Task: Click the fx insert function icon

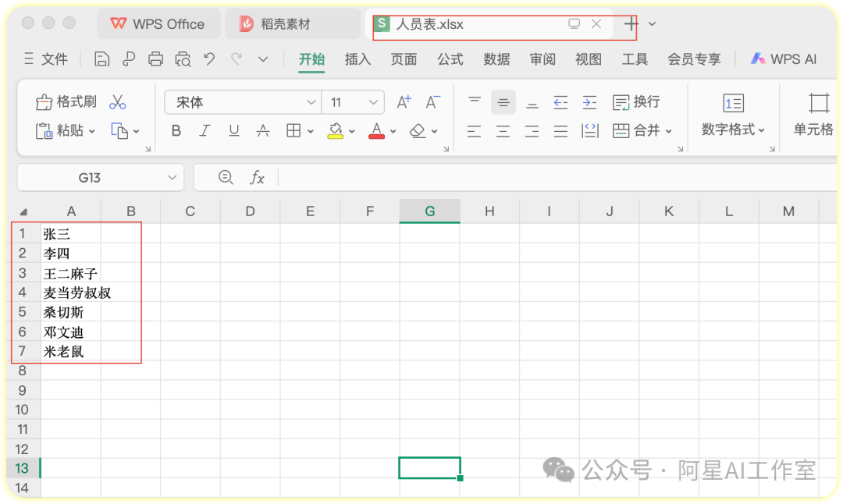Action: click(x=257, y=178)
